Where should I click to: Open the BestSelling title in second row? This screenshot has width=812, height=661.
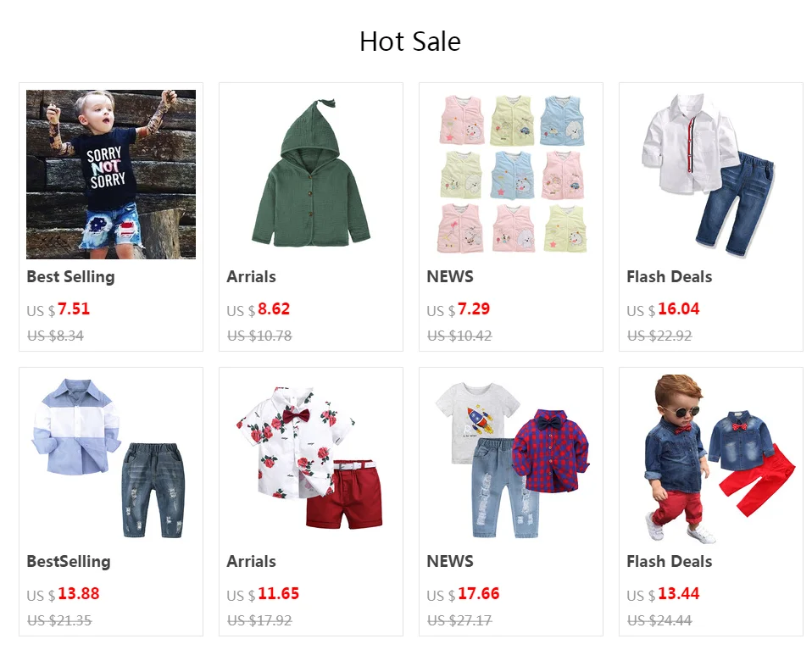[69, 562]
